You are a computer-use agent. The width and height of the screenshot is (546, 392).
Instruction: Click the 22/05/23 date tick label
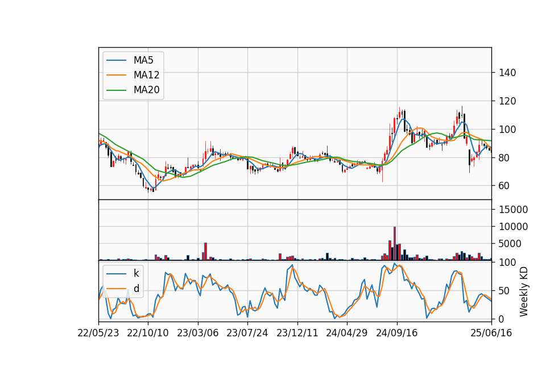point(98,333)
